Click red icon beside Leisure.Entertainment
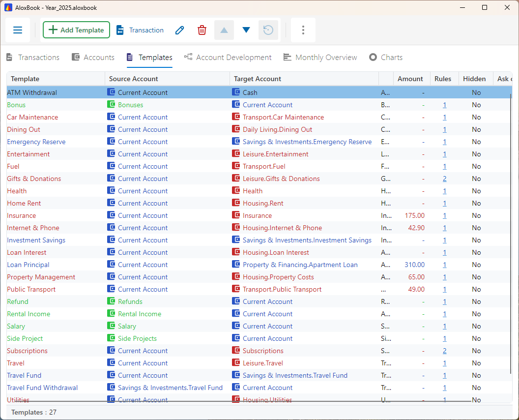The image size is (519, 420). click(x=236, y=153)
